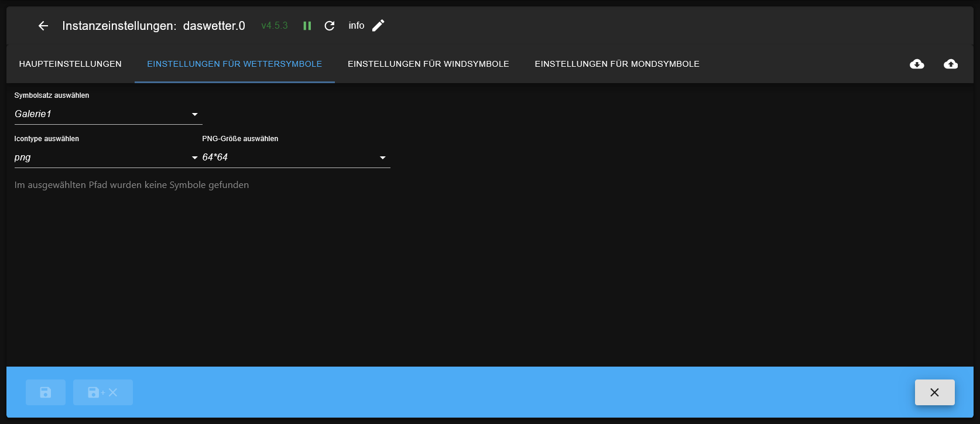Go back with the left arrow icon
Viewport: 980px width, 424px height.
(x=43, y=26)
